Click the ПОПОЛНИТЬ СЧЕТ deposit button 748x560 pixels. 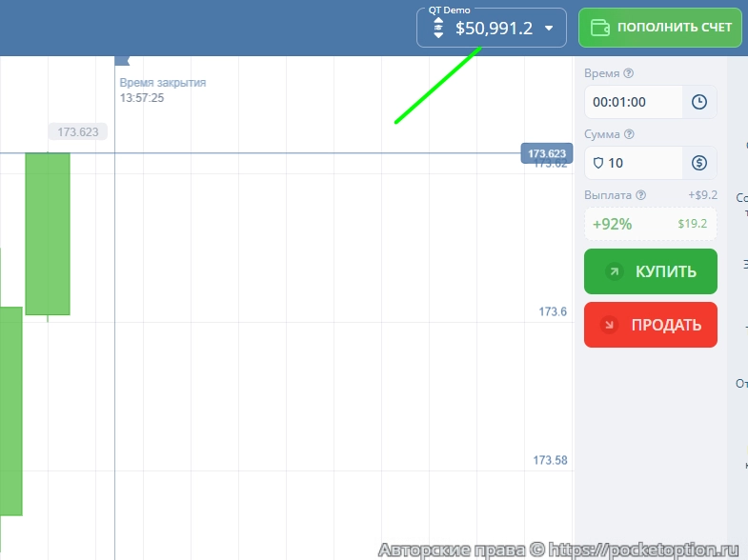point(659,28)
